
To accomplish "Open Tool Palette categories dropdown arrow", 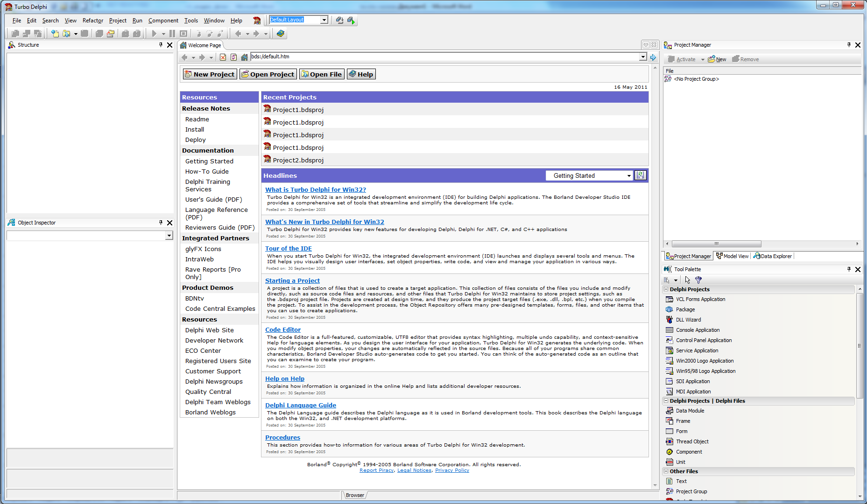I will (x=676, y=280).
